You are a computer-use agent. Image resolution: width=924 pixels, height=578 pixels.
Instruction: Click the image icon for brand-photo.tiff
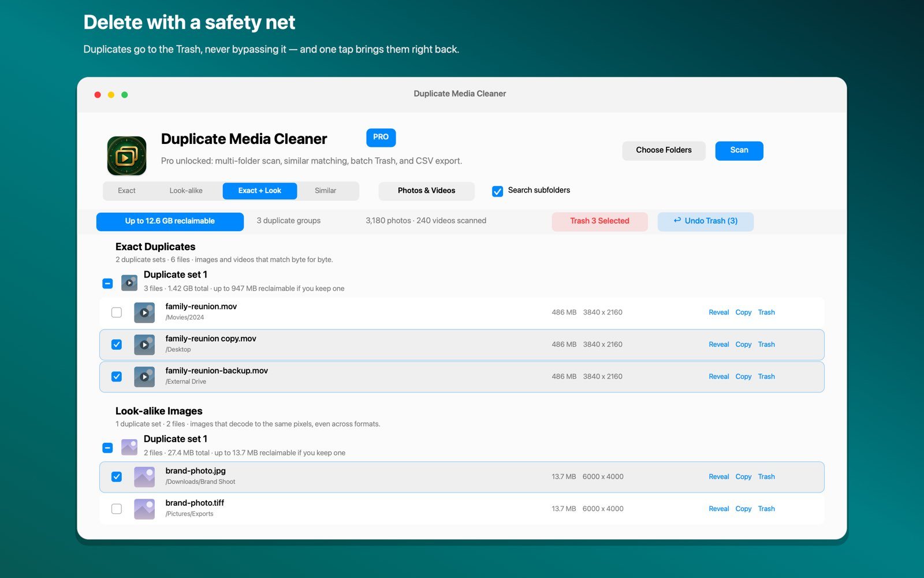click(144, 509)
